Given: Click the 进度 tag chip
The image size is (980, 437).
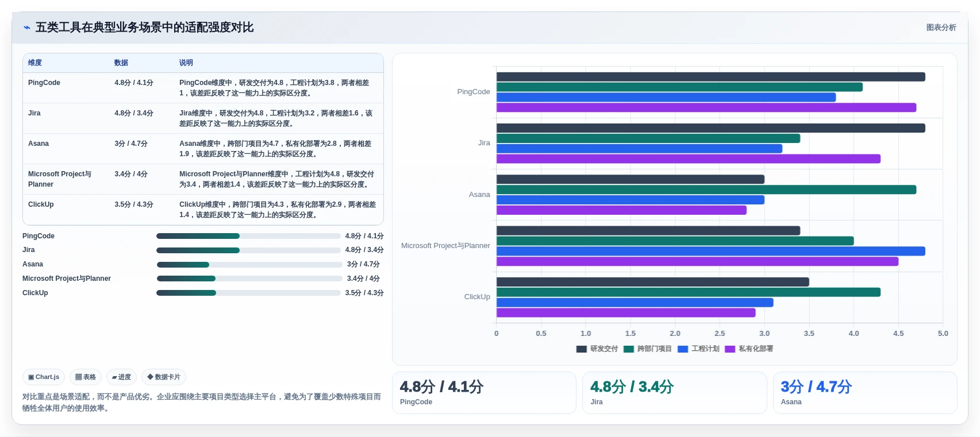Looking at the screenshot, I should click(x=121, y=377).
